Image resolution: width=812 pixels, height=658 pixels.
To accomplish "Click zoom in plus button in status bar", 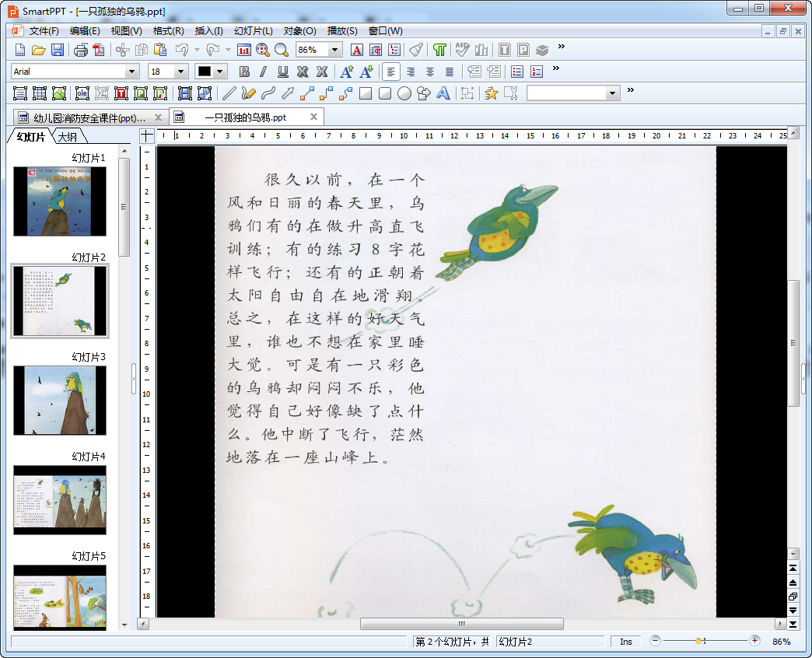I will point(754,641).
